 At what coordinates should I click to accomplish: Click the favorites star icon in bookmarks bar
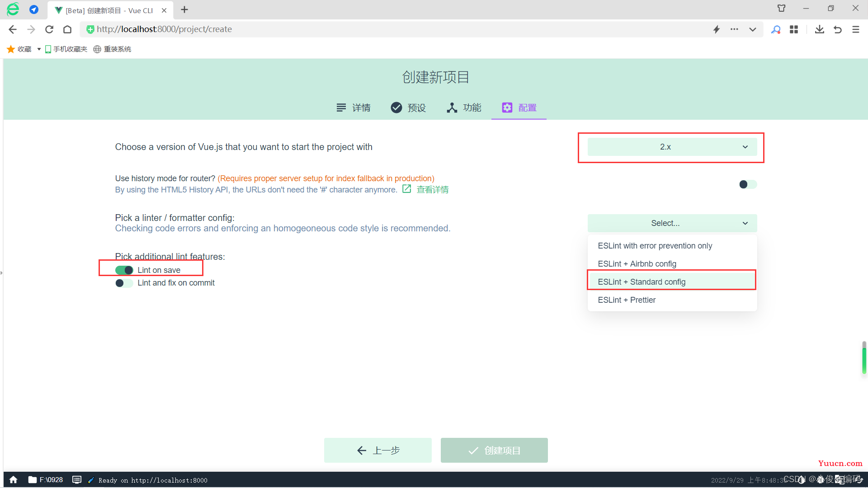[x=11, y=49]
